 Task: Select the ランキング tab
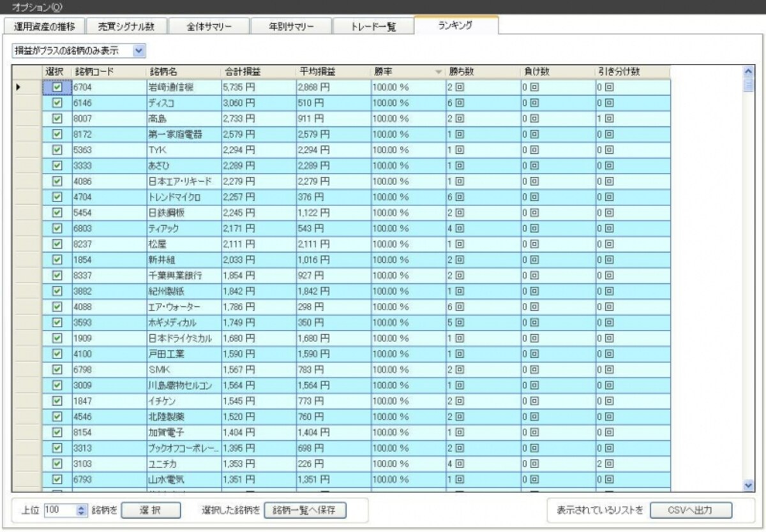coord(456,26)
